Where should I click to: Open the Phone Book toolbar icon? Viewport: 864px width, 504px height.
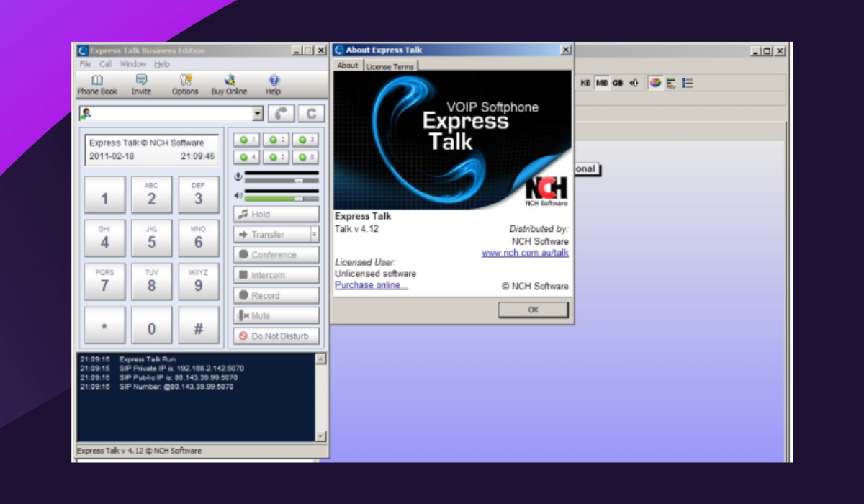(97, 84)
